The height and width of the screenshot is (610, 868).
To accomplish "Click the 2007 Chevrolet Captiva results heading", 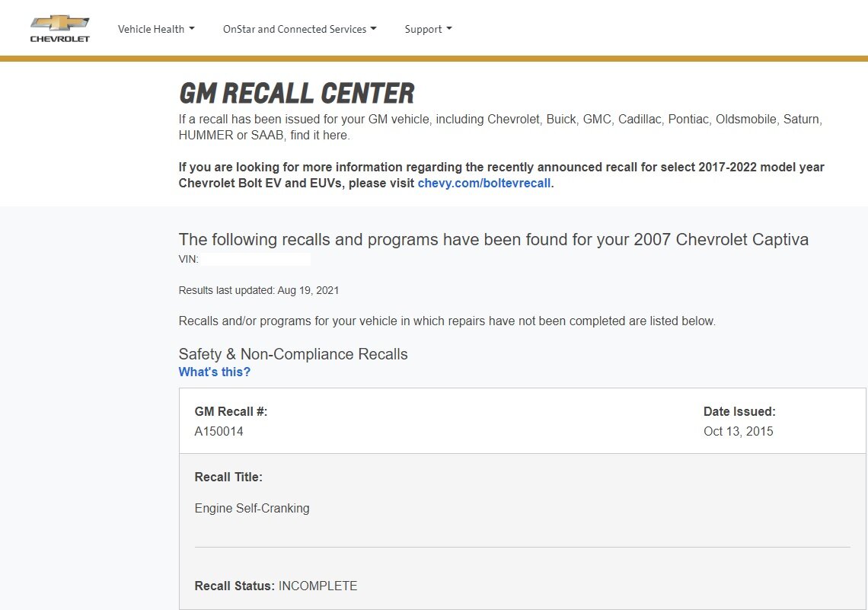I will tap(493, 240).
